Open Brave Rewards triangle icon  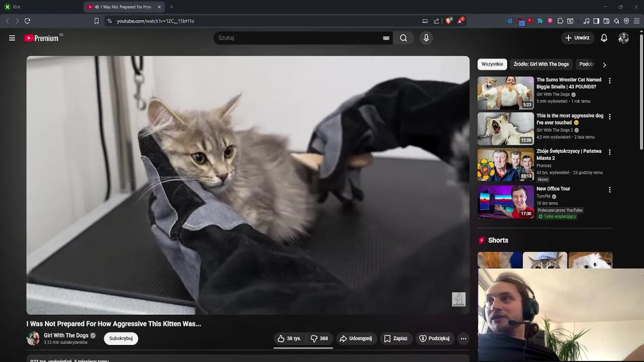click(x=460, y=21)
